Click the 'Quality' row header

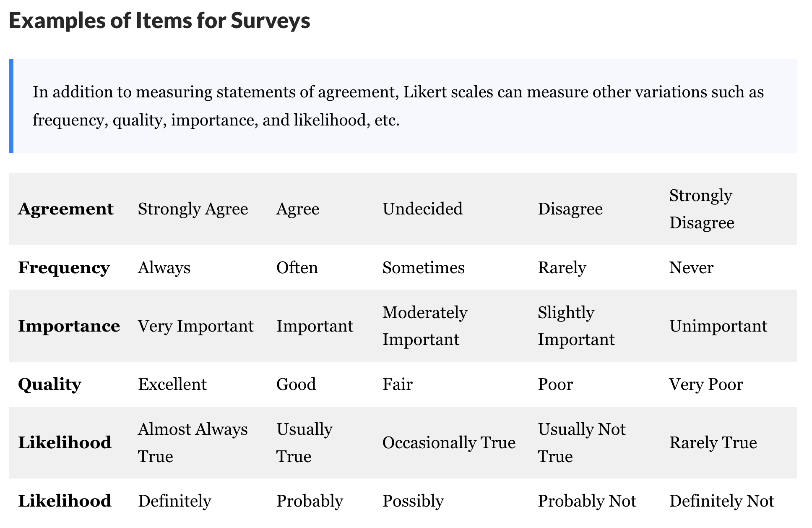pos(49,384)
